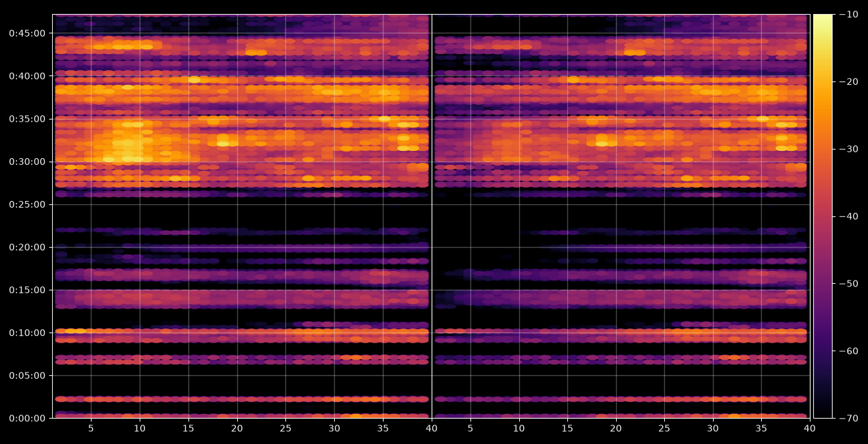This screenshot has width=868, height=444.
Task: Click the inferno colorbar gradient strip
Action: 823,216
